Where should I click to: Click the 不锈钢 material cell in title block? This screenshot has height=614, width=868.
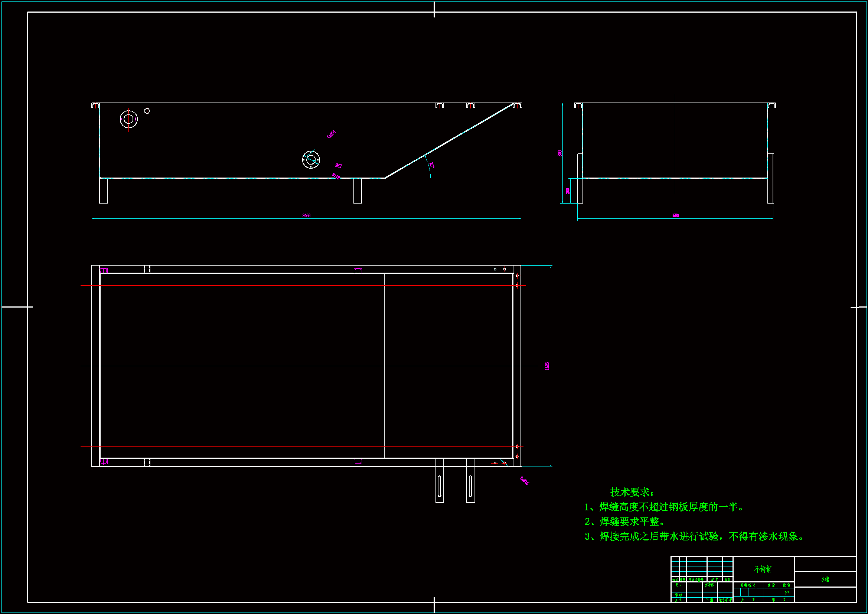tap(763, 569)
